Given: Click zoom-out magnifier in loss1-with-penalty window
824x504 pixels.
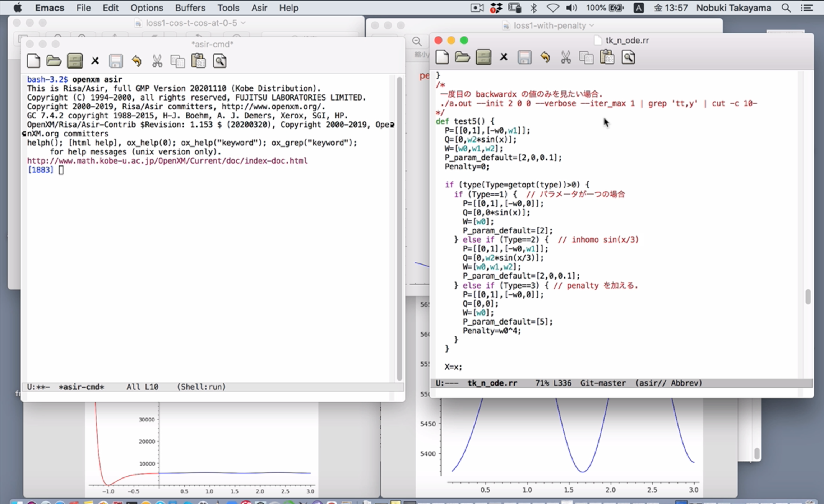Looking at the screenshot, I should point(417,41).
